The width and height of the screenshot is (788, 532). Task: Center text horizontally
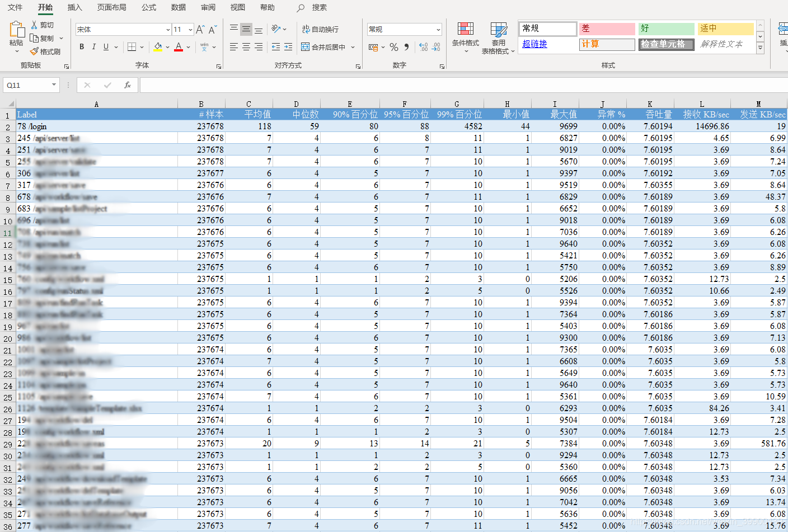[x=246, y=47]
